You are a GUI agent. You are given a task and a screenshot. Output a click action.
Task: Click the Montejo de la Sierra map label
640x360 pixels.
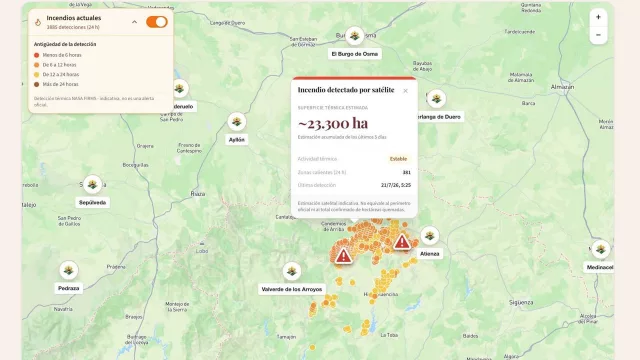177,307
